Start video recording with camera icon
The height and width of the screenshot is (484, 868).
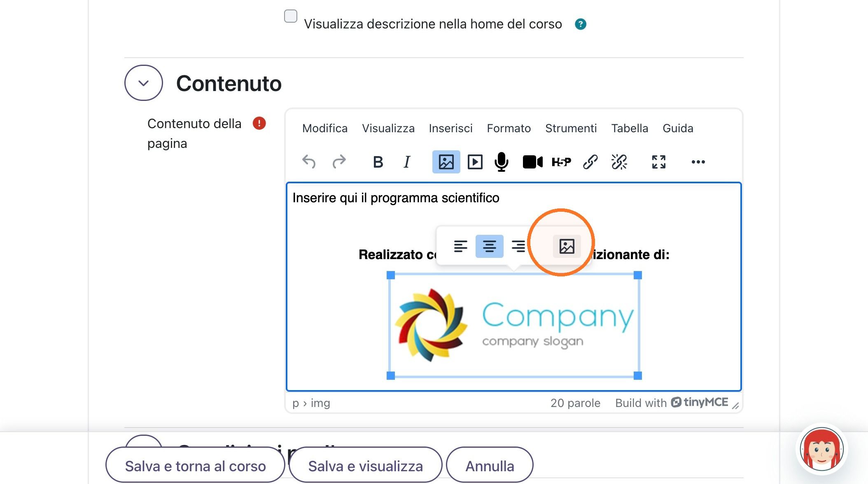coord(532,162)
